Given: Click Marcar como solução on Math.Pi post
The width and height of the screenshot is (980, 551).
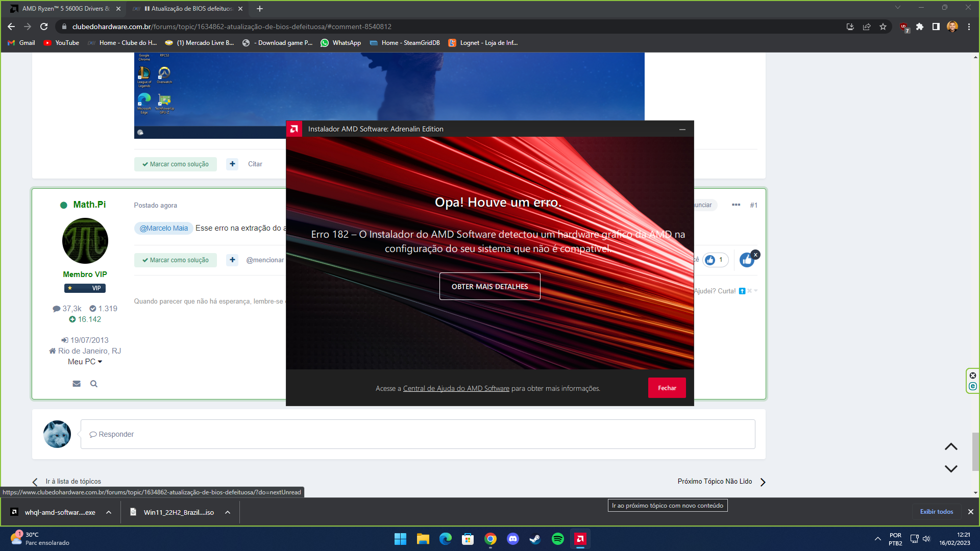Looking at the screenshot, I should 176,260.
